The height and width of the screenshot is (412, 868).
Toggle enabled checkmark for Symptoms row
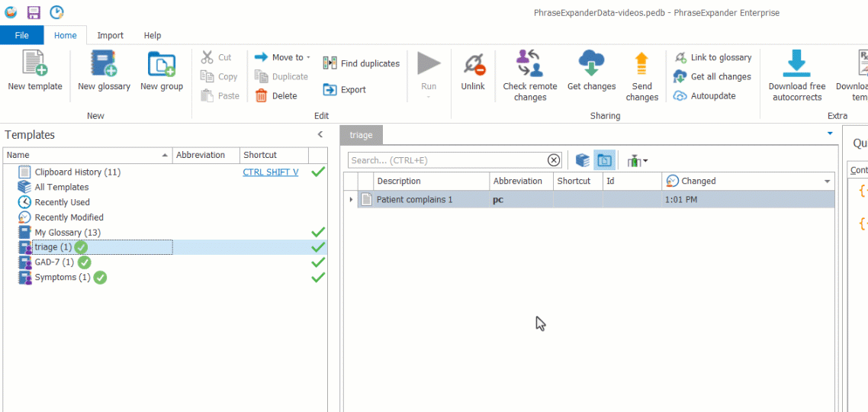pos(318,277)
